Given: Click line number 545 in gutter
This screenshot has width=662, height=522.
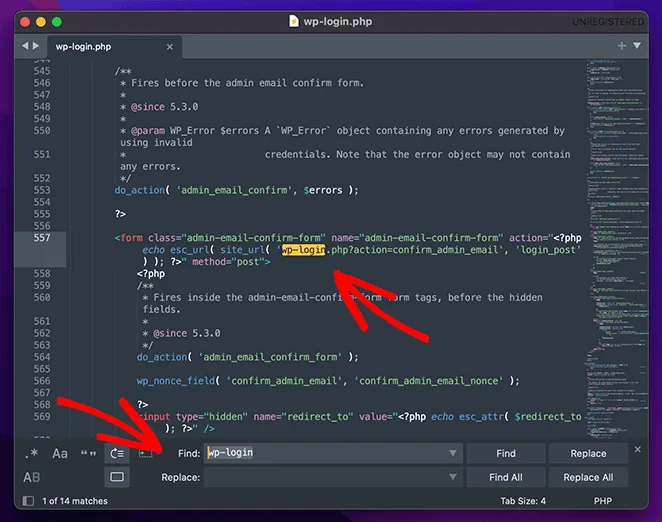Looking at the screenshot, I should pos(42,71).
